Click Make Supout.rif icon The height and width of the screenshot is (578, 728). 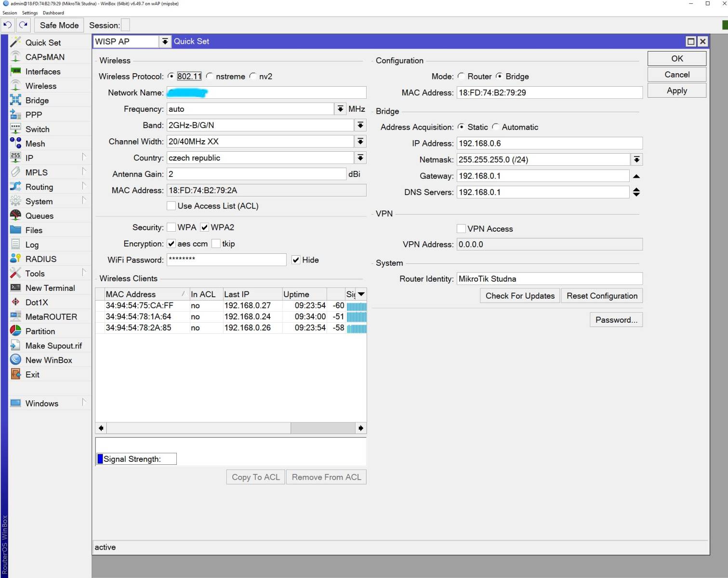click(x=15, y=345)
